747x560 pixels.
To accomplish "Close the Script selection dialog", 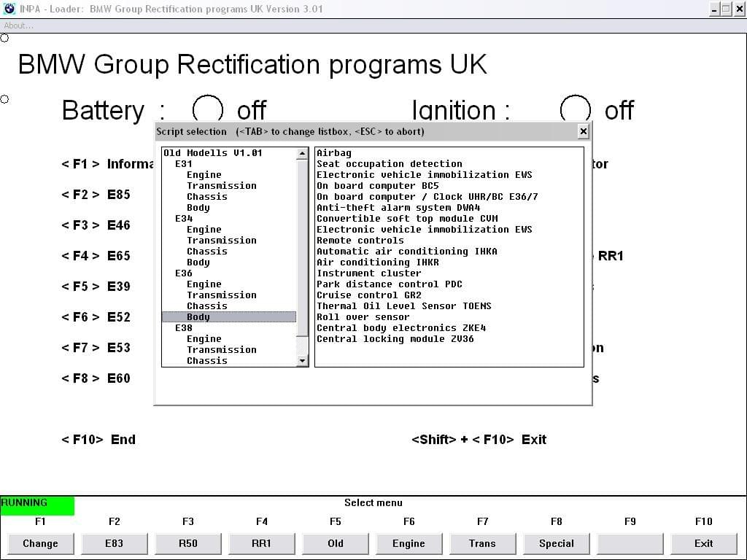I will tap(583, 131).
